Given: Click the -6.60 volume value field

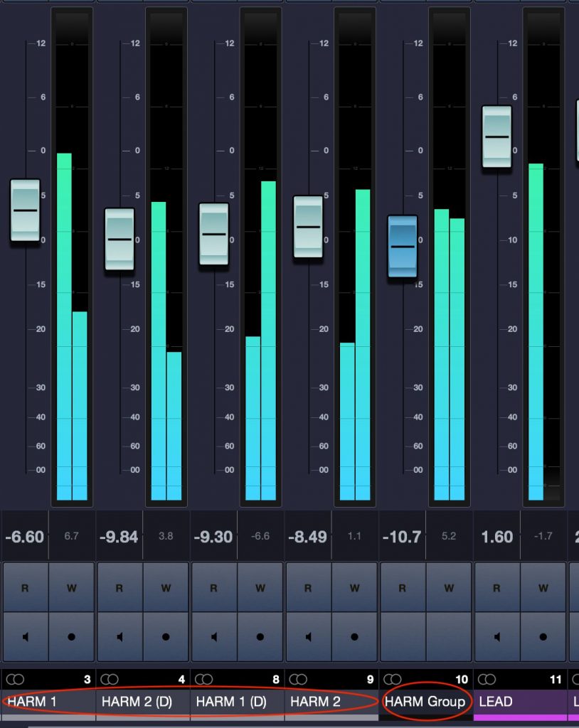Looking at the screenshot, I should coord(25,537).
